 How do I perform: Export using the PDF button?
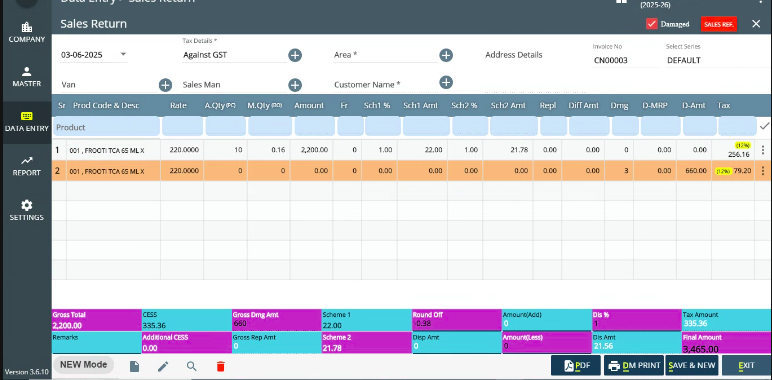point(576,365)
